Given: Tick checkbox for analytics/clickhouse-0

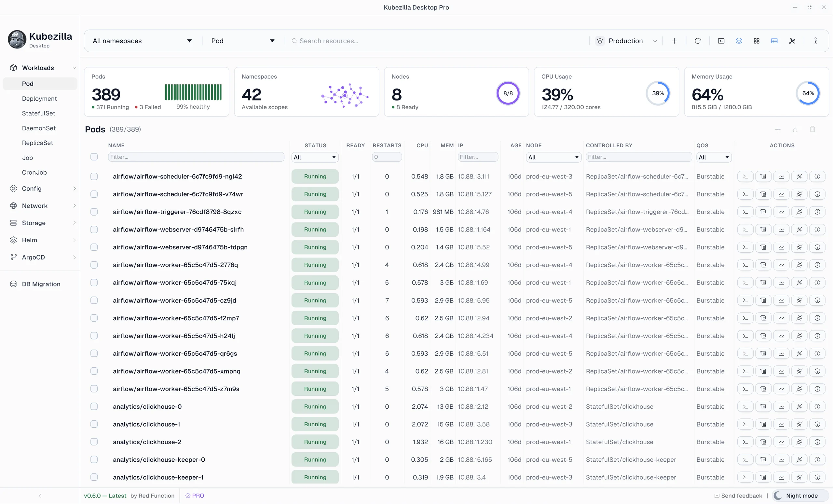Looking at the screenshot, I should 94,407.
